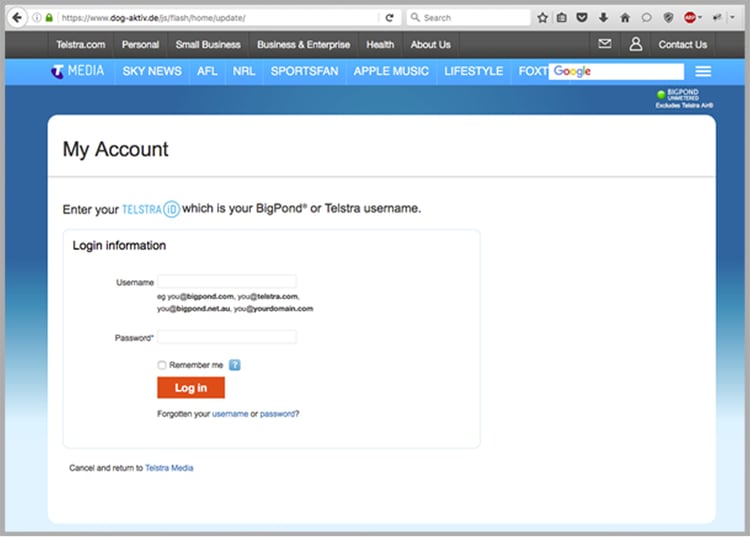Open the hamburger menu in media bar
This screenshot has height=538, width=750.
(703, 71)
